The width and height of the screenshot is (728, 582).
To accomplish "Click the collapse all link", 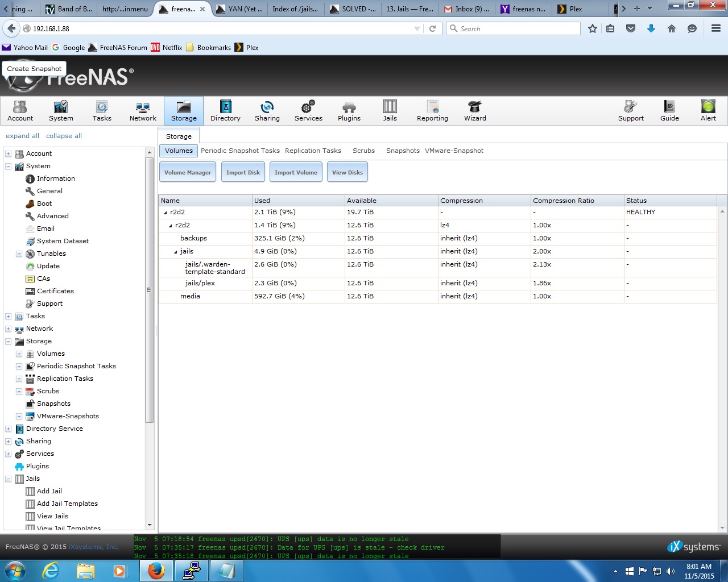I will [x=64, y=136].
